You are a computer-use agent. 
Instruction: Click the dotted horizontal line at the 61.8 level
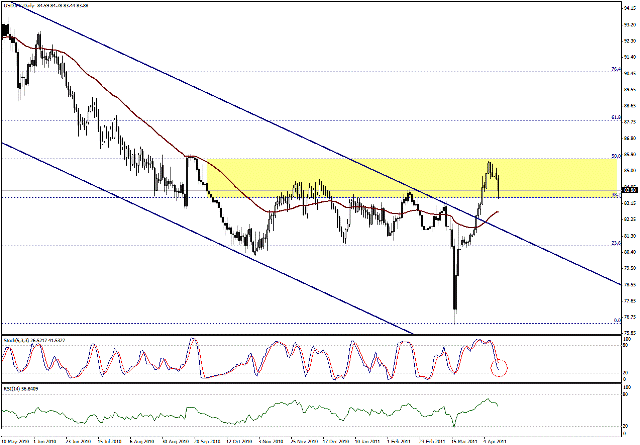click(300, 120)
